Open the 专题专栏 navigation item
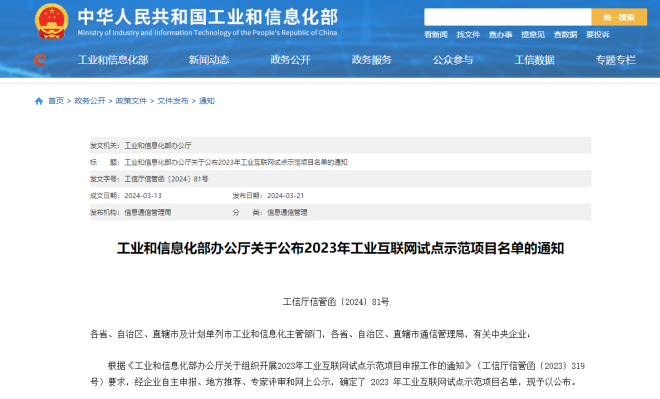Screen dimensions: 660x399 (x=615, y=60)
